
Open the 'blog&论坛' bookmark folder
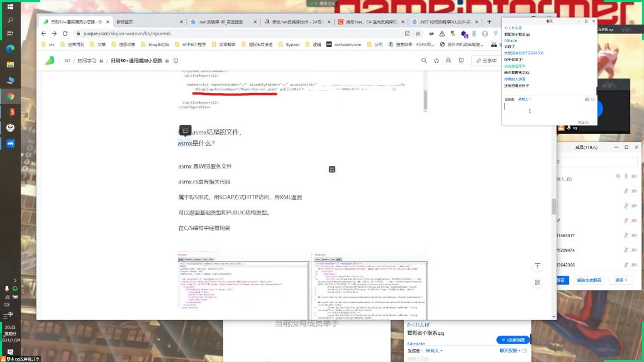click(155, 45)
